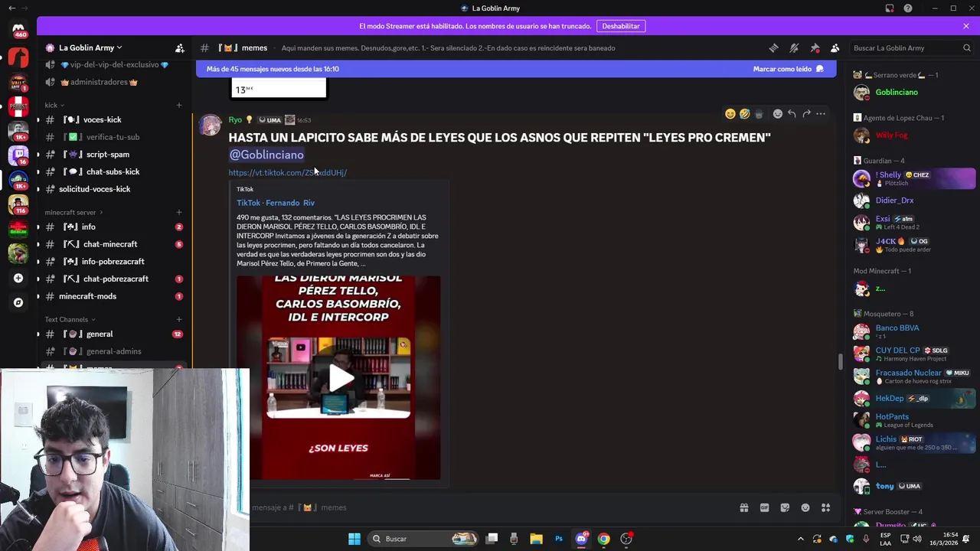Collapse the minecraft server category
This screenshot has height=551, width=980.
pyautogui.click(x=74, y=212)
